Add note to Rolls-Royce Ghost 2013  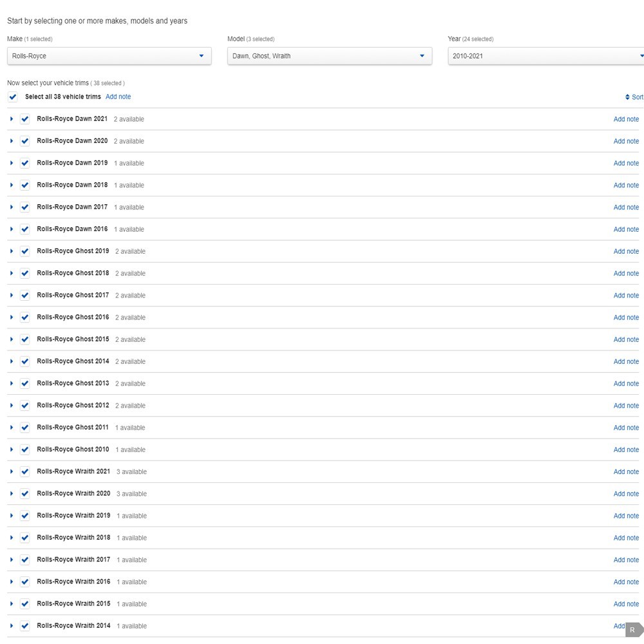(626, 384)
